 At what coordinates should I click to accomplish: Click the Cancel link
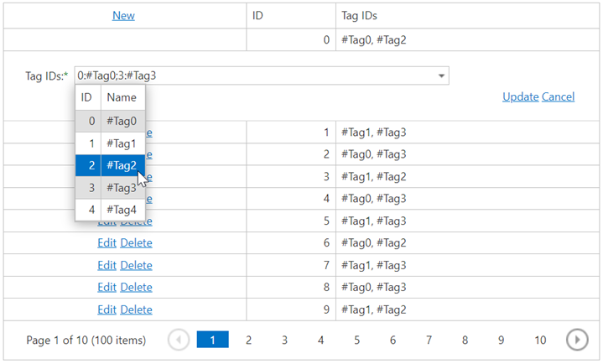pos(558,96)
